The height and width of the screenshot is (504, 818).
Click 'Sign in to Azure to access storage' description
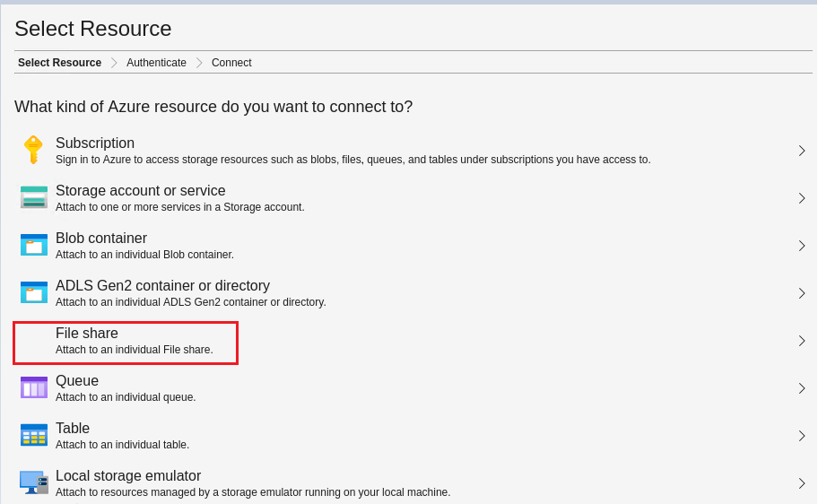click(x=353, y=160)
